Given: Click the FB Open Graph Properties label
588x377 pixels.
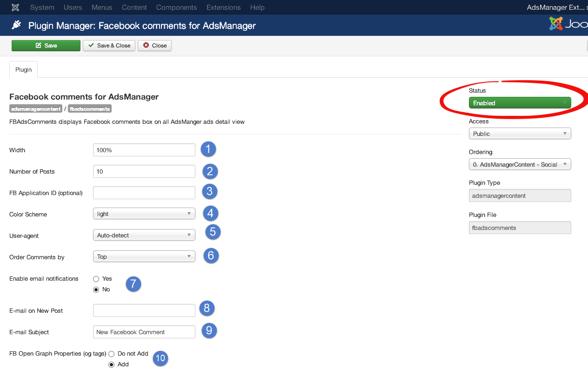Looking at the screenshot, I should click(58, 354).
